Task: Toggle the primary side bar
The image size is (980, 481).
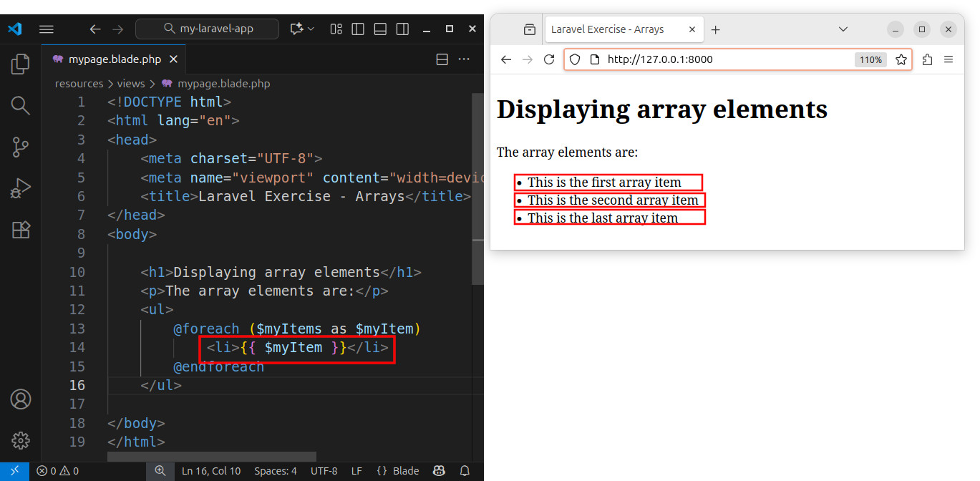Action: click(x=358, y=29)
